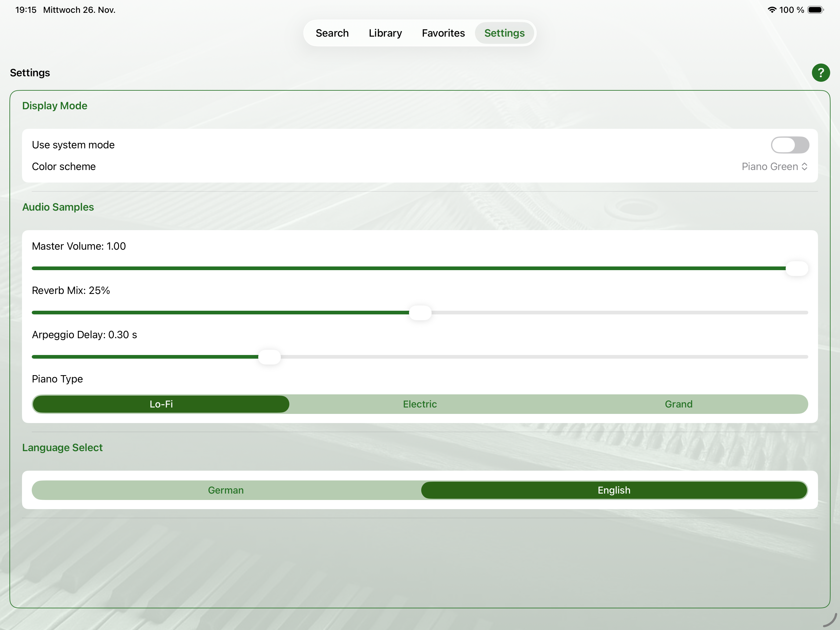Choose German language
The image size is (840, 630).
pos(226,490)
